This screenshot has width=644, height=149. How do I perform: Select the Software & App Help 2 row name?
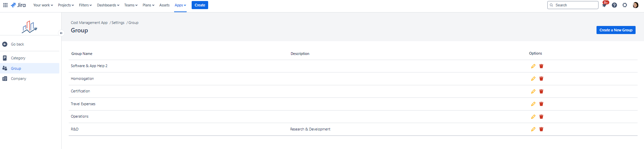[89, 66]
